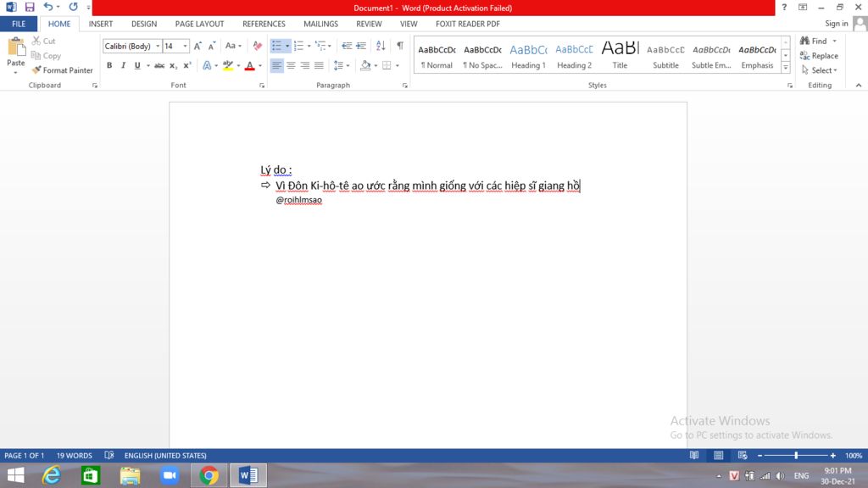The image size is (868, 488).
Task: Toggle Show/Hide paragraph marks
Action: (400, 46)
